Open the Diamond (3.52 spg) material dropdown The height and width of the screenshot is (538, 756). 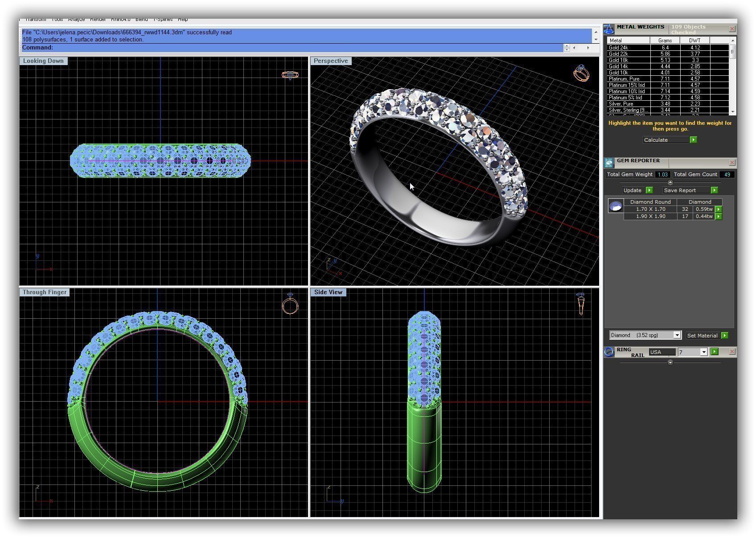coord(677,335)
